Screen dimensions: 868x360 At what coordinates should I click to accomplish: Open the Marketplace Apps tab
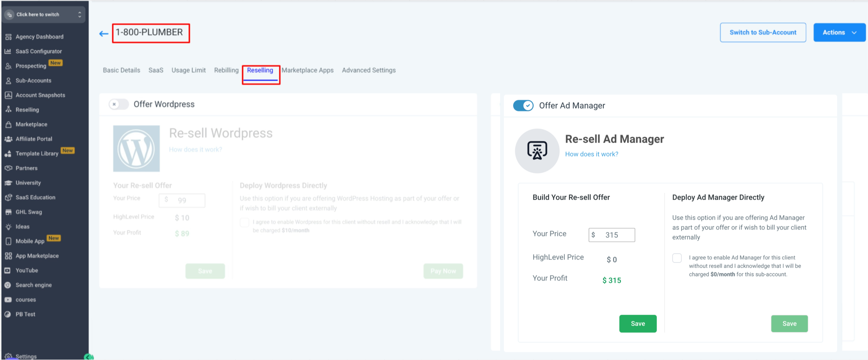307,70
